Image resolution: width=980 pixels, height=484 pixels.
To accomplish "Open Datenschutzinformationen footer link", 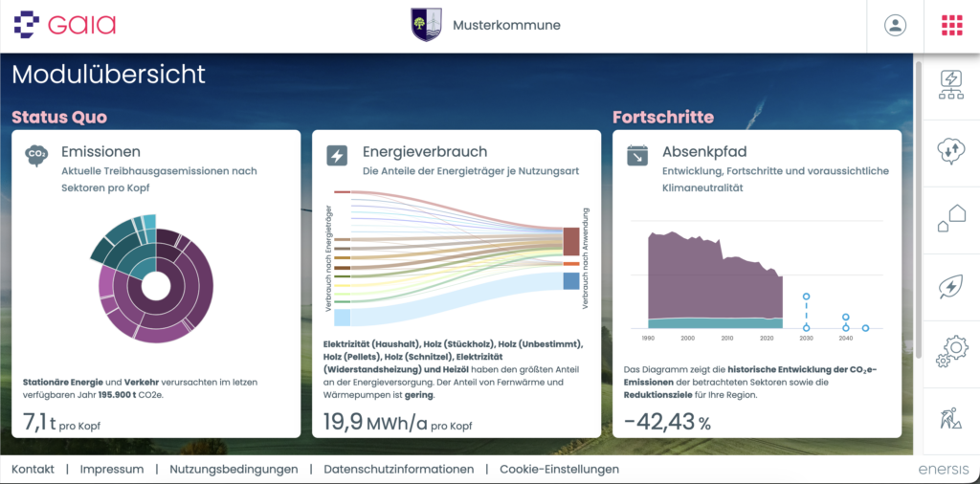I will 398,470.
